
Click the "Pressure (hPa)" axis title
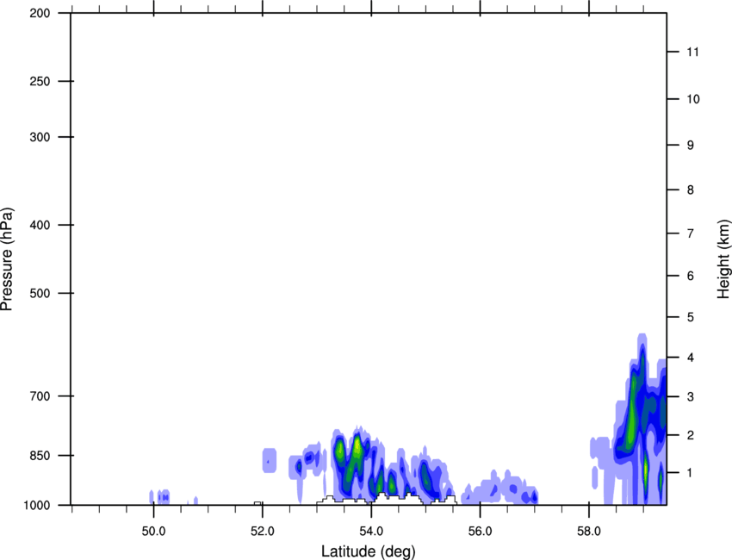click(x=7, y=258)
